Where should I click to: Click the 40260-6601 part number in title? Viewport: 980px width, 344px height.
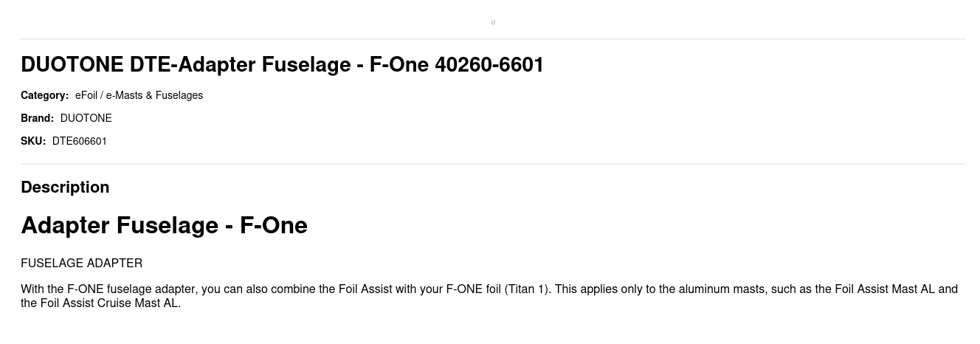click(489, 65)
